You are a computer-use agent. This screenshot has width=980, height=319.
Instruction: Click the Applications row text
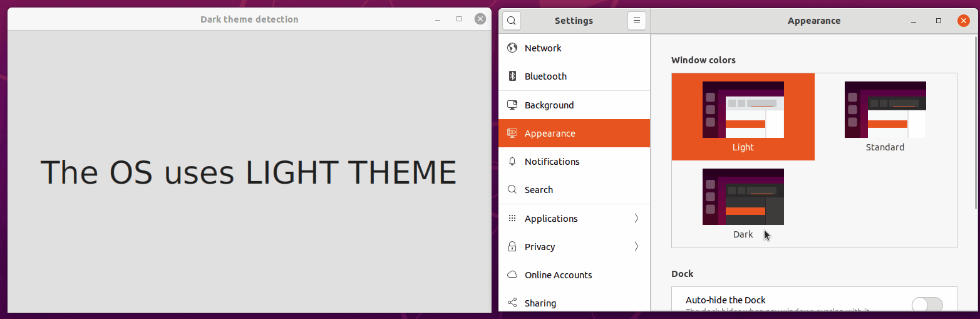click(551, 219)
